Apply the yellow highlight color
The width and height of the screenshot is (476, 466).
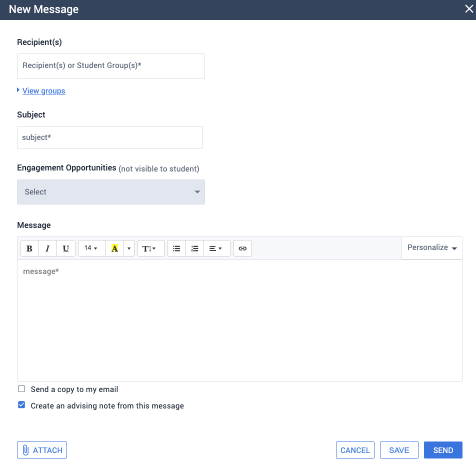tap(115, 248)
